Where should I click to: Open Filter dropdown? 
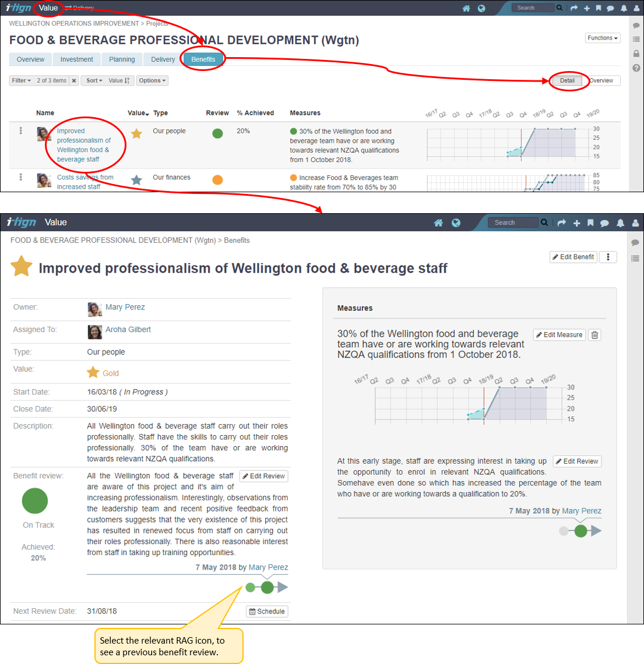tap(21, 80)
